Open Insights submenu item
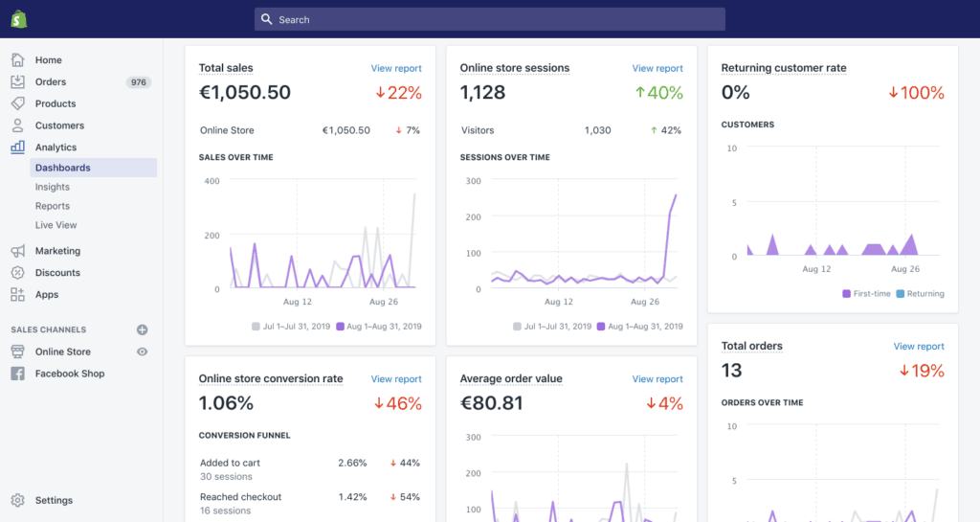980x522 pixels. tap(53, 187)
